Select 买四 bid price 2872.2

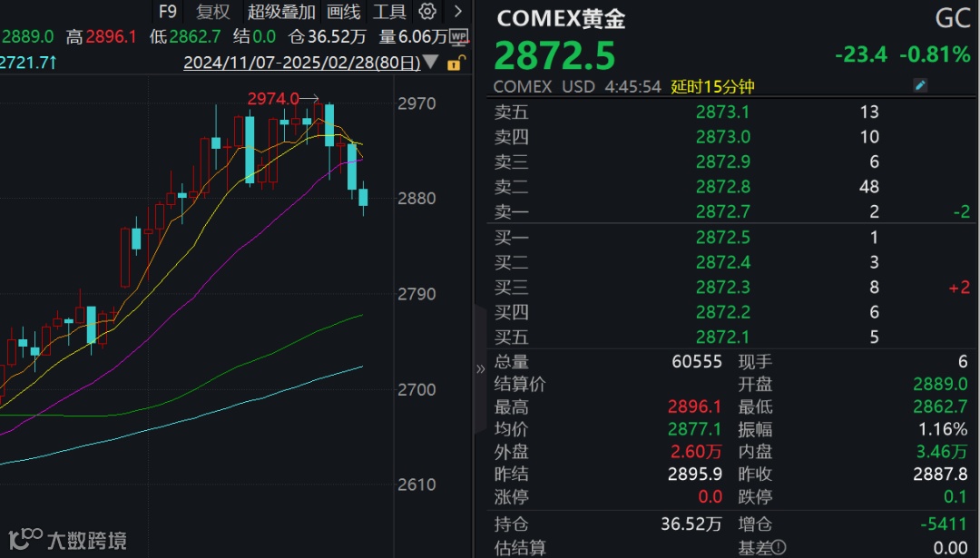point(722,312)
